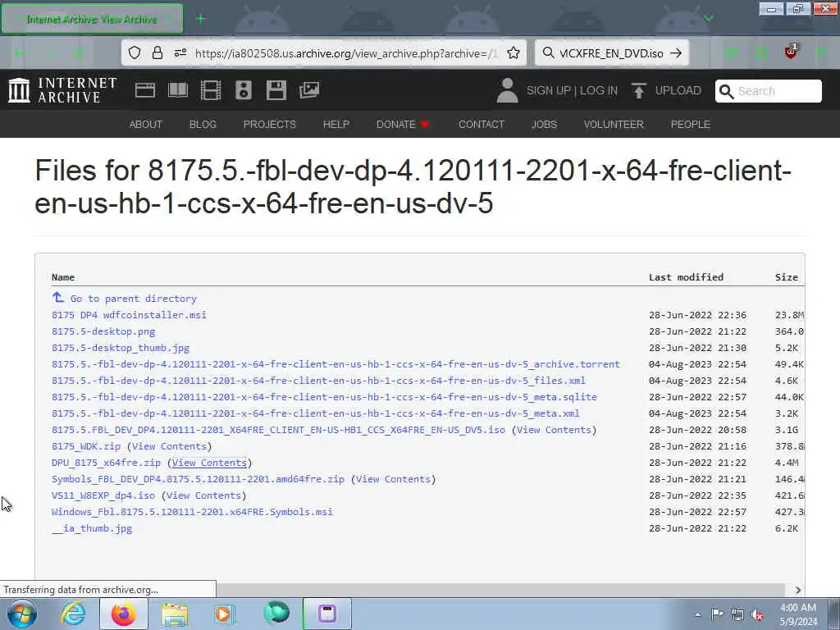Open __ia_thumb.jpg file
Viewport: 840px width, 630px height.
[x=92, y=528]
